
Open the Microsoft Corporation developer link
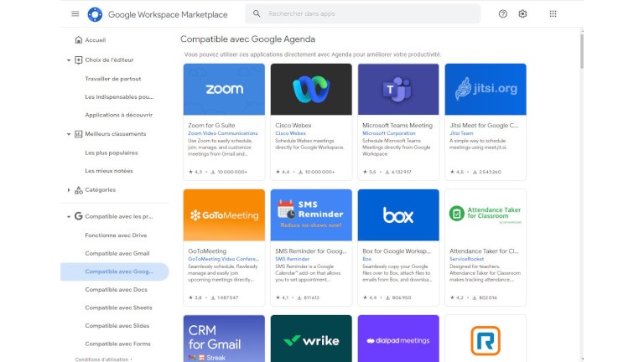coord(388,133)
